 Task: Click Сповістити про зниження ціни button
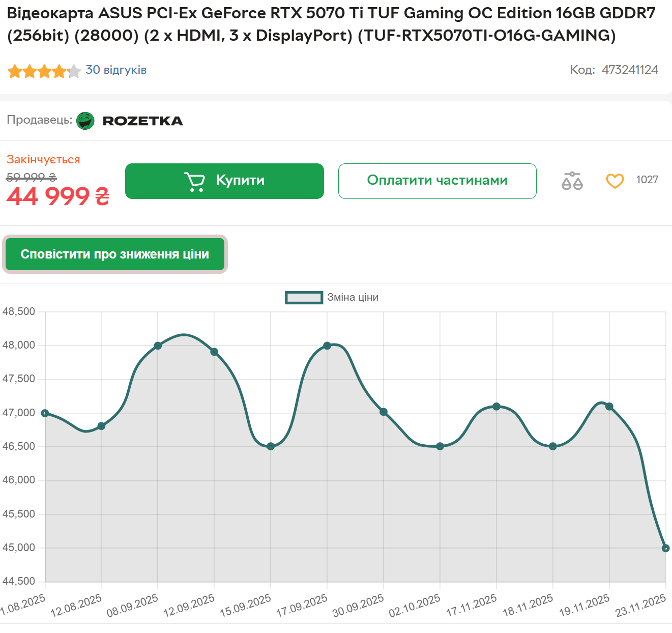(x=115, y=254)
